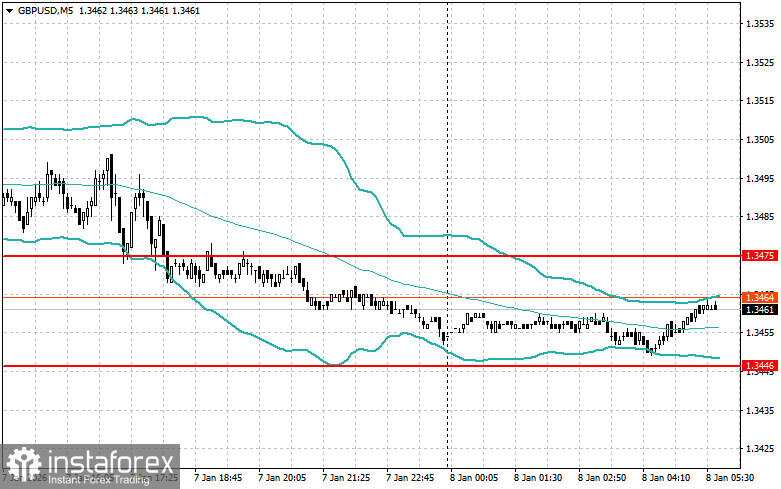Select the 1.3464 orange price label

[x=760, y=297]
